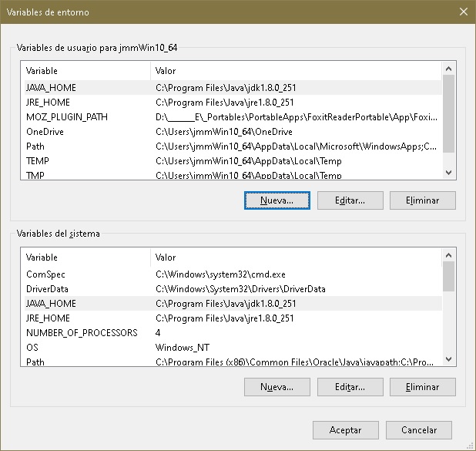Image resolution: width=476 pixels, height=451 pixels.
Task: Click Nueva button for user variables
Action: [x=277, y=200]
